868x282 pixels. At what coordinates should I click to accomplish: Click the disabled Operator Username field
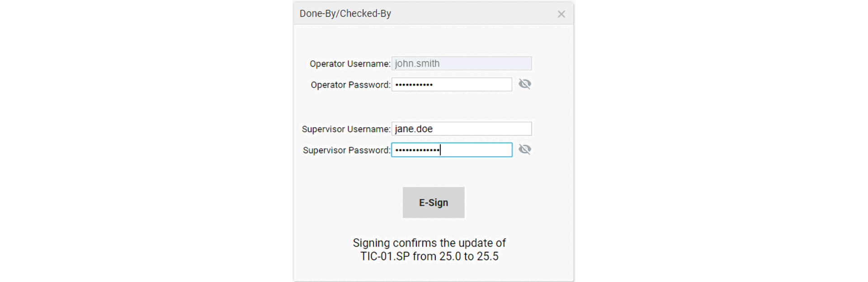coord(461,63)
